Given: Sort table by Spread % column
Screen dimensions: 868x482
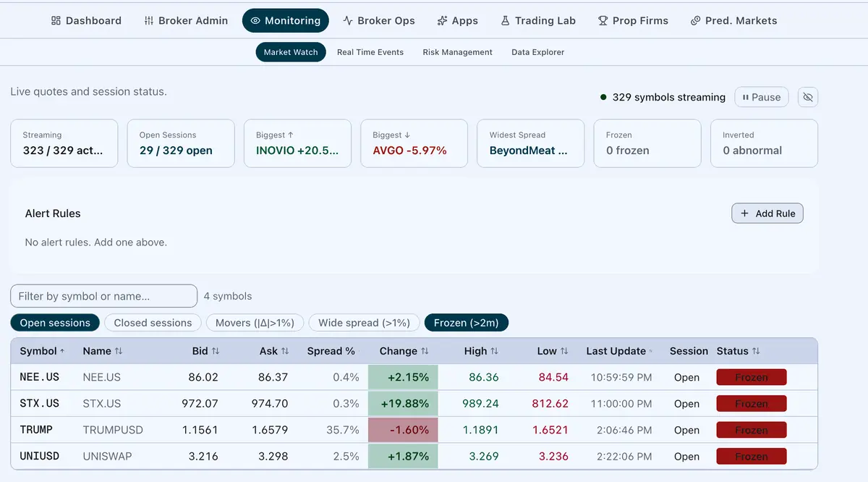Looking at the screenshot, I should coord(333,351).
